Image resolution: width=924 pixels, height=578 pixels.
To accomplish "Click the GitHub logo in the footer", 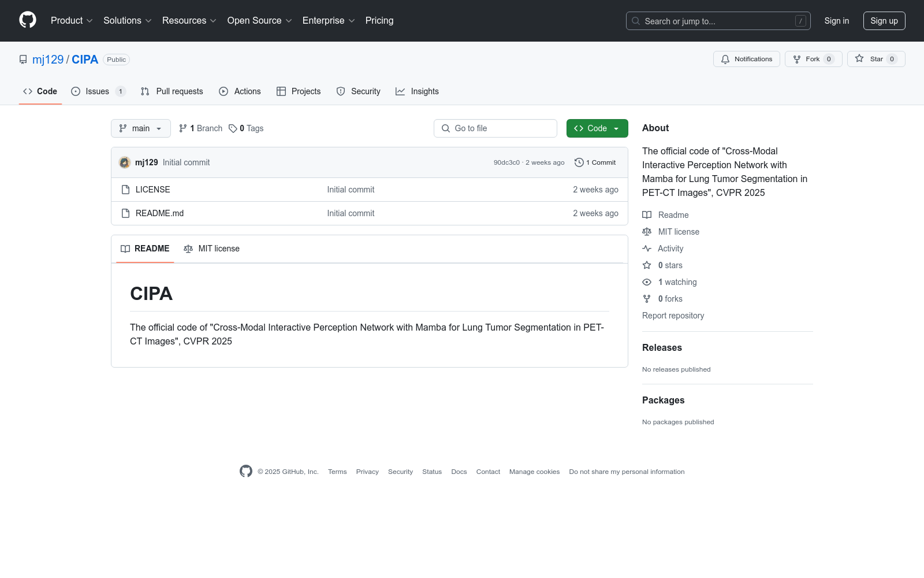I will [246, 471].
